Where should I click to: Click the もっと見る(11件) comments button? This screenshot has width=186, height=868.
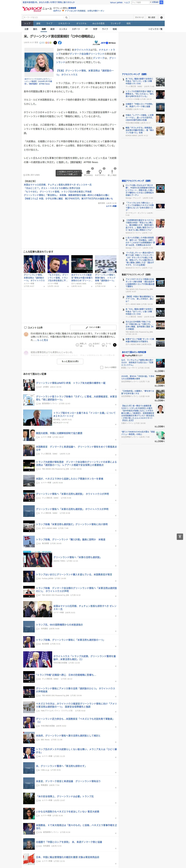(70, 361)
